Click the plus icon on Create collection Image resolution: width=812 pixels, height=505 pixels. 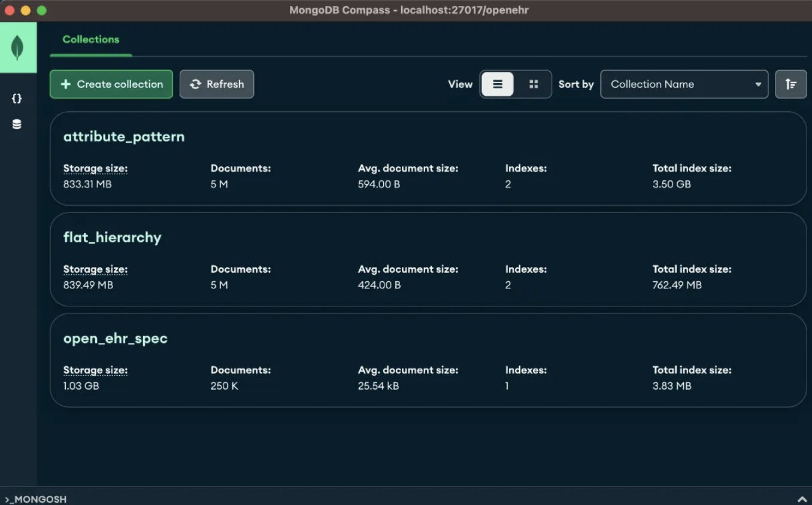(66, 84)
